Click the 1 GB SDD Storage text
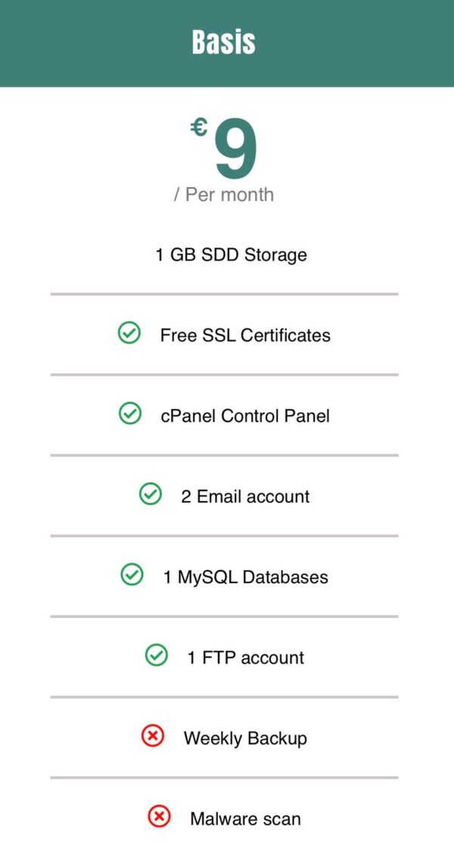 pyautogui.click(x=231, y=255)
